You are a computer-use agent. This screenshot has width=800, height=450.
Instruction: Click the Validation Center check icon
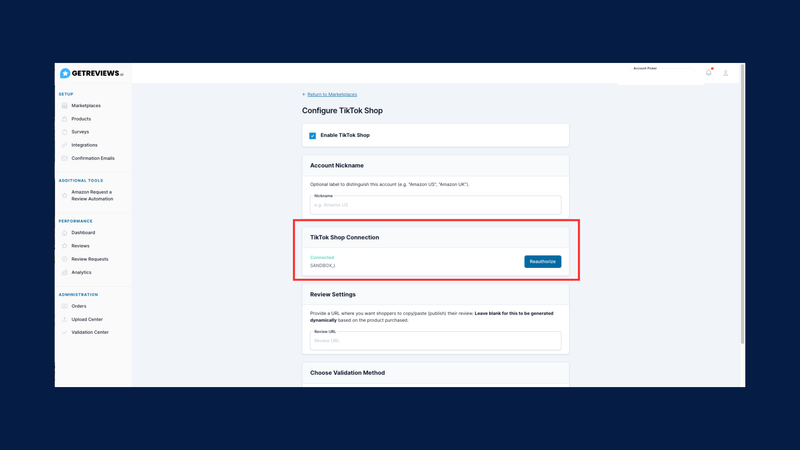coord(64,332)
